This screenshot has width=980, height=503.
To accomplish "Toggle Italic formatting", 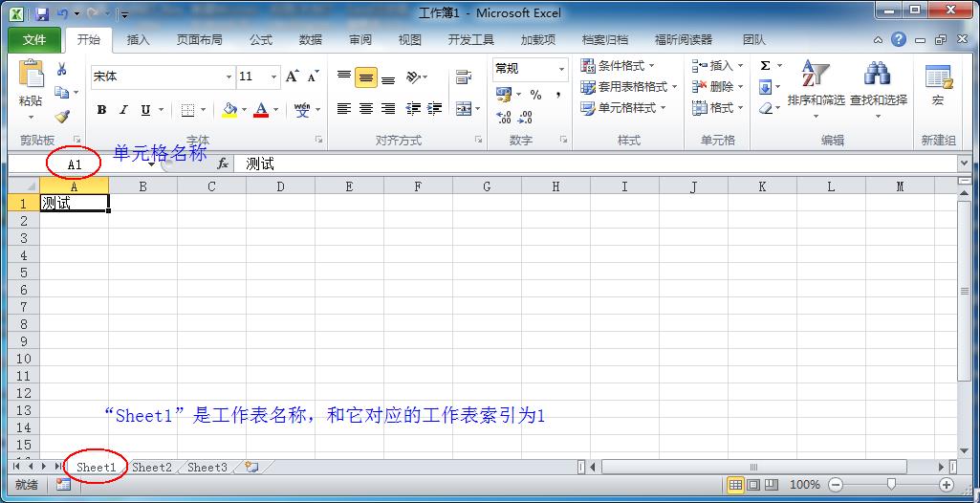I will point(123,110).
